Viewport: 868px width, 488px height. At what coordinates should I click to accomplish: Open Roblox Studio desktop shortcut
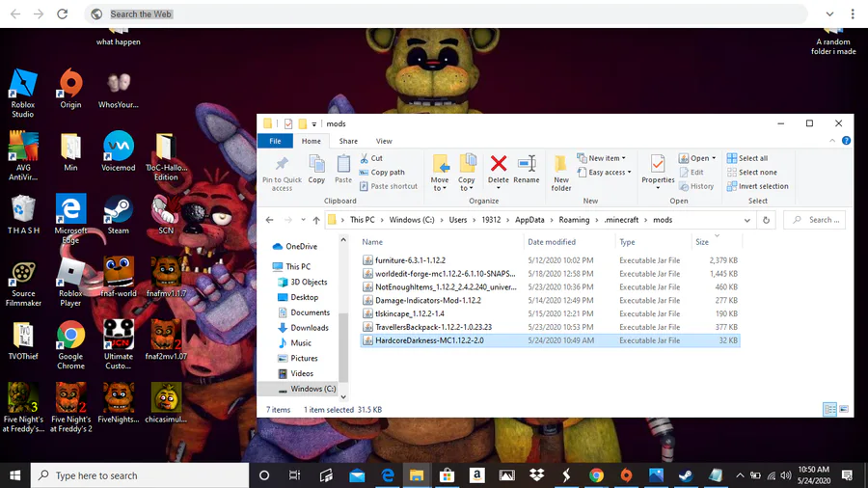pyautogui.click(x=23, y=93)
